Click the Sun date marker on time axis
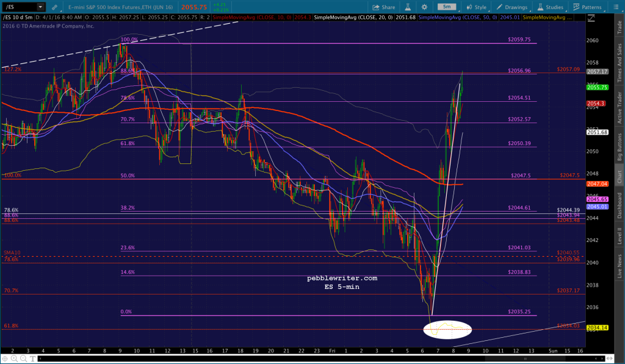 pos(553,351)
